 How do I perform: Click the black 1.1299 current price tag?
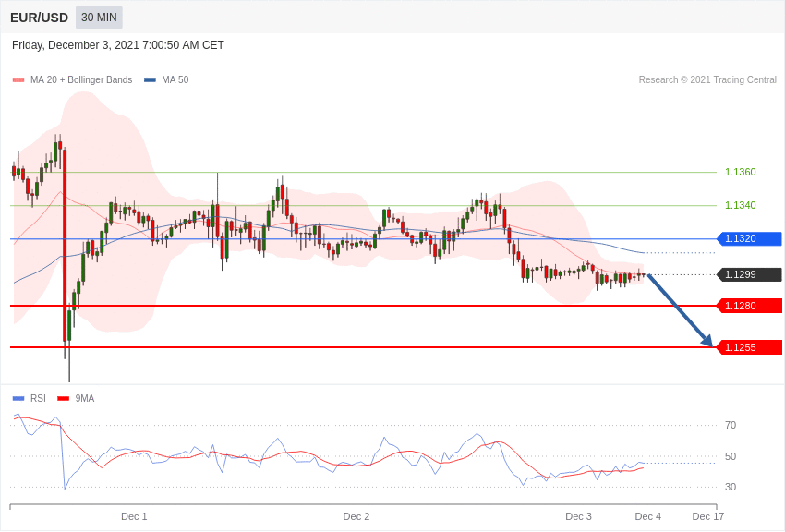point(750,274)
